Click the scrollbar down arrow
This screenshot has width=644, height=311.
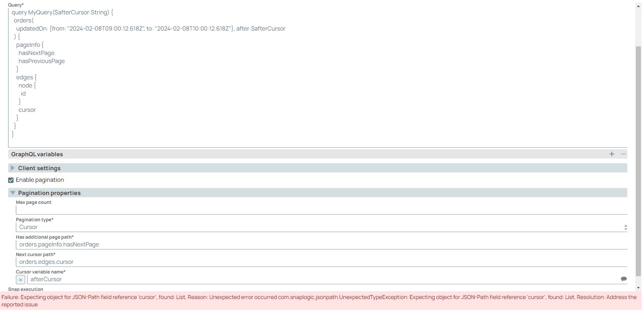(638, 288)
